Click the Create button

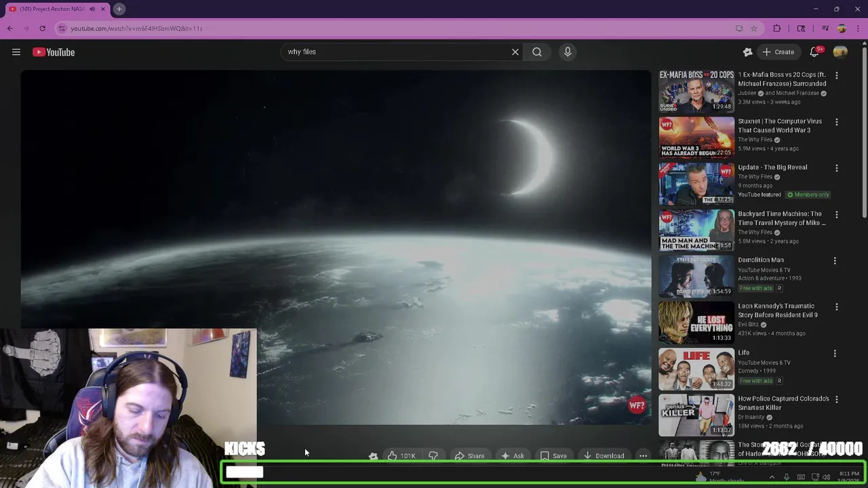[778, 52]
